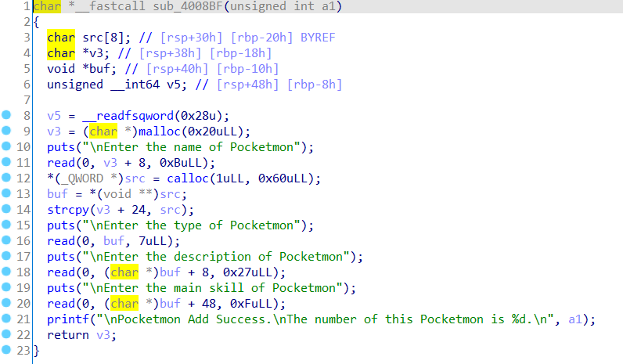The image size is (623, 364).
Task: Click buf variable at start of line 13
Action: (x=57, y=194)
